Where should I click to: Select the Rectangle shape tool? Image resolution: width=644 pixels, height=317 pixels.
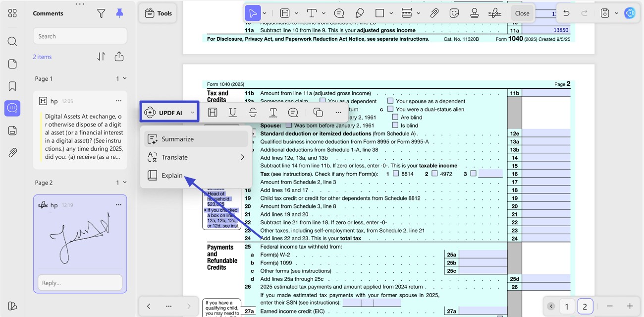379,13
